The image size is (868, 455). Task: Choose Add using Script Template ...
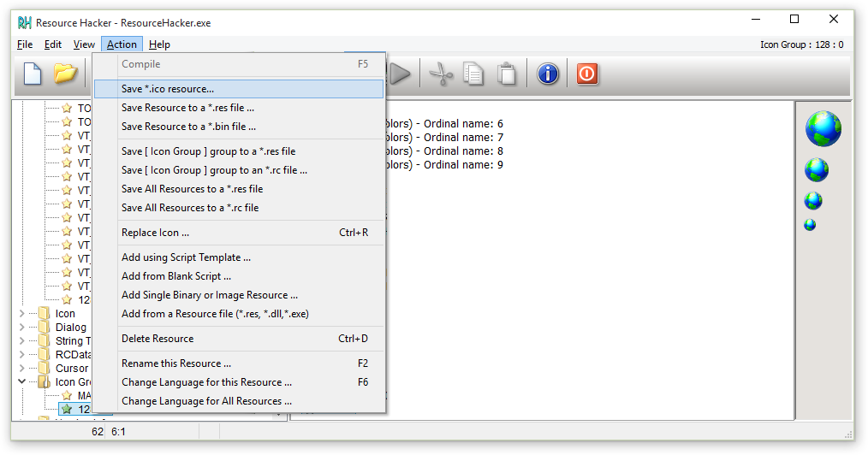coord(239,257)
